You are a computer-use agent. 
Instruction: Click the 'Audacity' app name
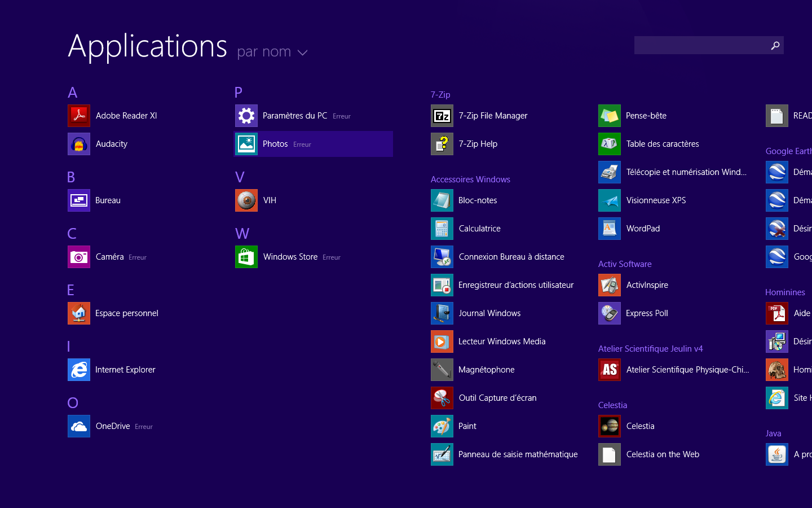click(x=112, y=144)
